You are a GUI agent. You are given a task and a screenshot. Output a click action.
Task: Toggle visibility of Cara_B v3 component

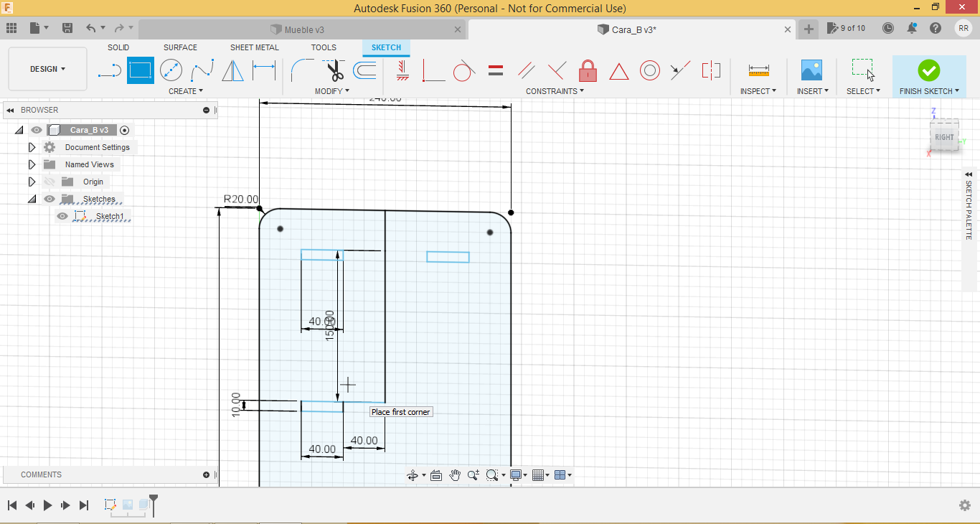[37, 130]
